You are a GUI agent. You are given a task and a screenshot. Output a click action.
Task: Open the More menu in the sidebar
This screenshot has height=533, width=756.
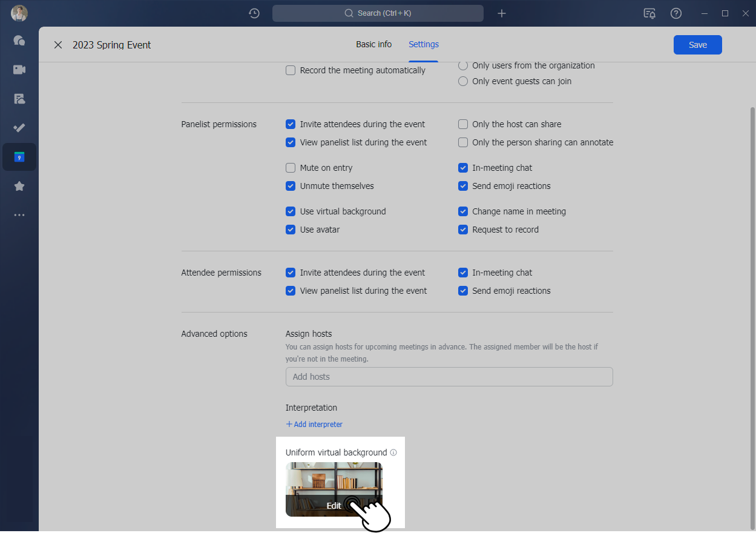19,215
